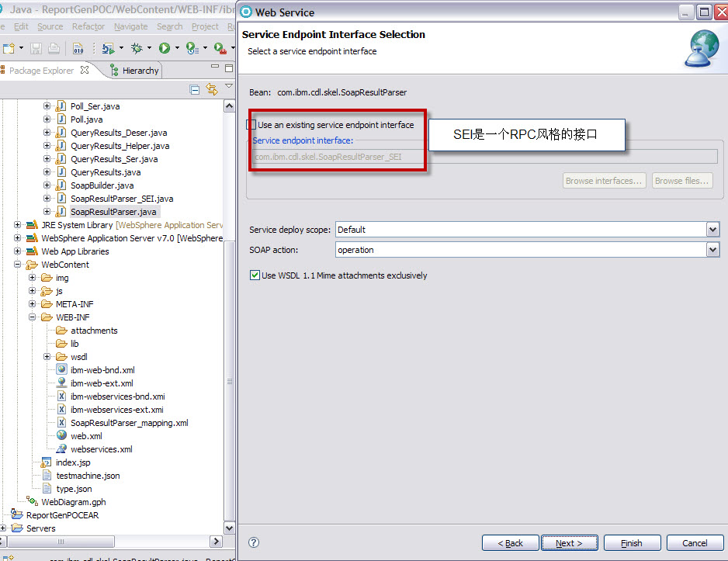Open the Service deploy scope dropdown
The height and width of the screenshot is (561, 728).
point(712,230)
